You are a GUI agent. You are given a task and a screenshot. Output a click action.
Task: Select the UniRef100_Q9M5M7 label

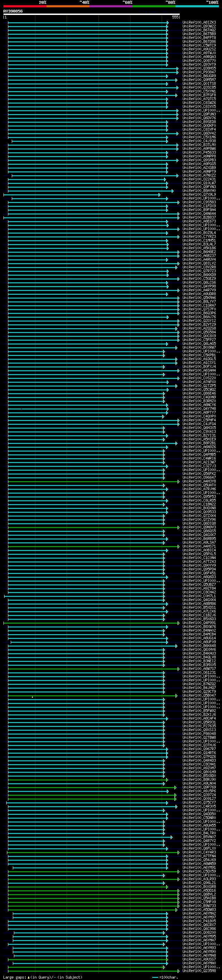coord(199,80)
